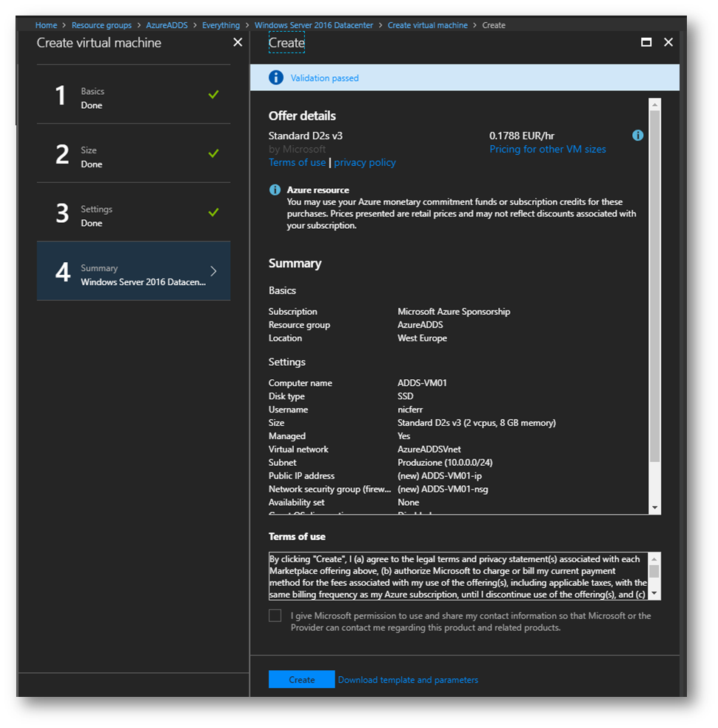Viewport: 718px width, 728px height.
Task: Go to Home in the breadcrumb
Action: (x=46, y=25)
